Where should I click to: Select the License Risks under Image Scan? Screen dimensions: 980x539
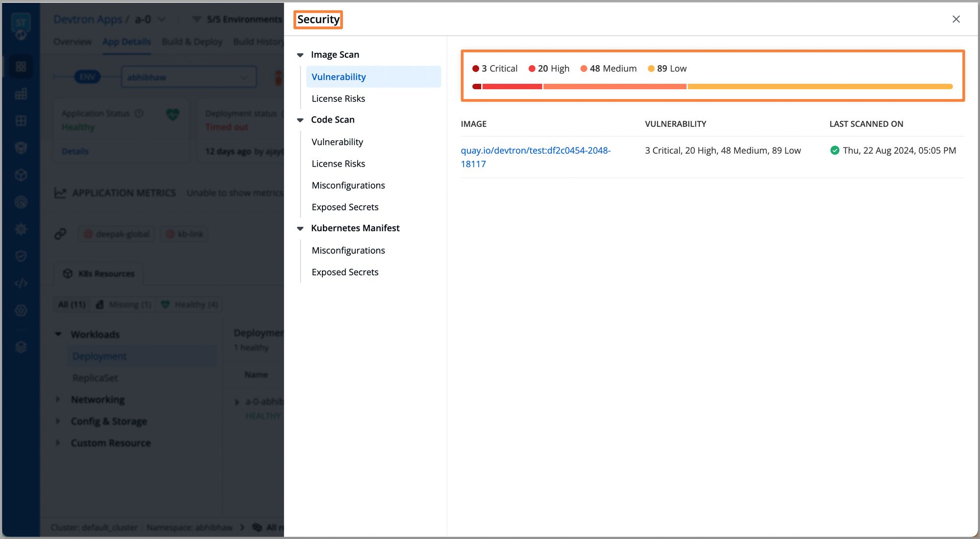point(339,98)
